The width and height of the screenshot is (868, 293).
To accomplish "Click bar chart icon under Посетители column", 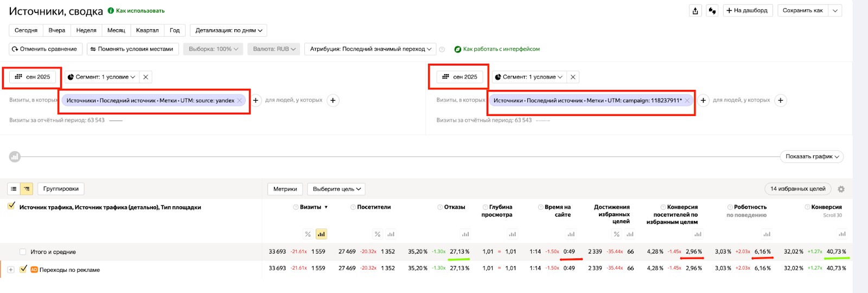I will tap(391, 235).
